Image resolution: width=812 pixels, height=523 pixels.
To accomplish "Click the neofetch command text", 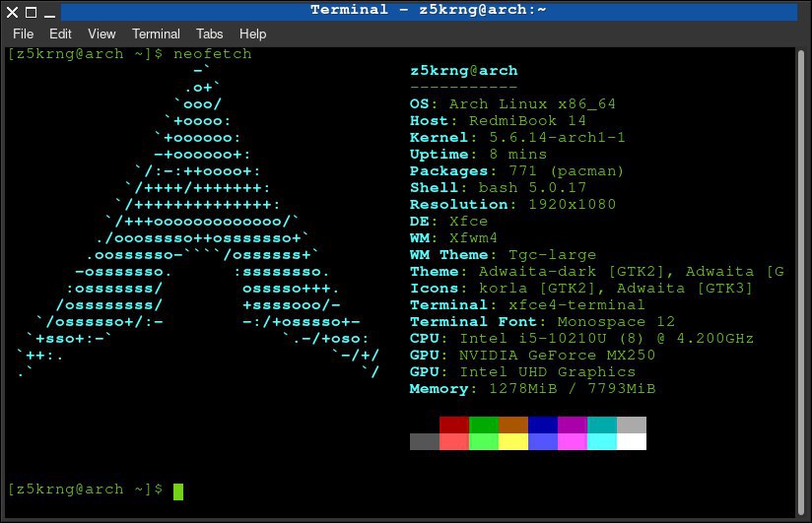I will 212,54.
